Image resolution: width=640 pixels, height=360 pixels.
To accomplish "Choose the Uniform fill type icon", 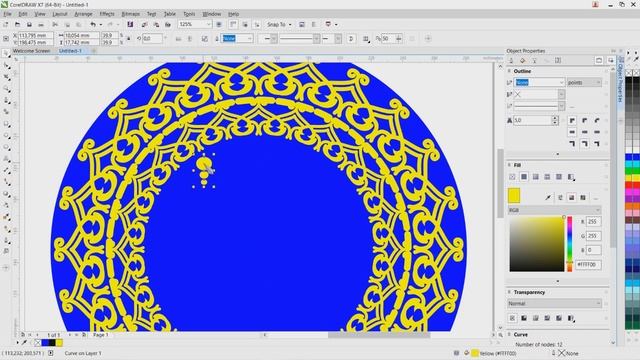I will pyautogui.click(x=524, y=177).
